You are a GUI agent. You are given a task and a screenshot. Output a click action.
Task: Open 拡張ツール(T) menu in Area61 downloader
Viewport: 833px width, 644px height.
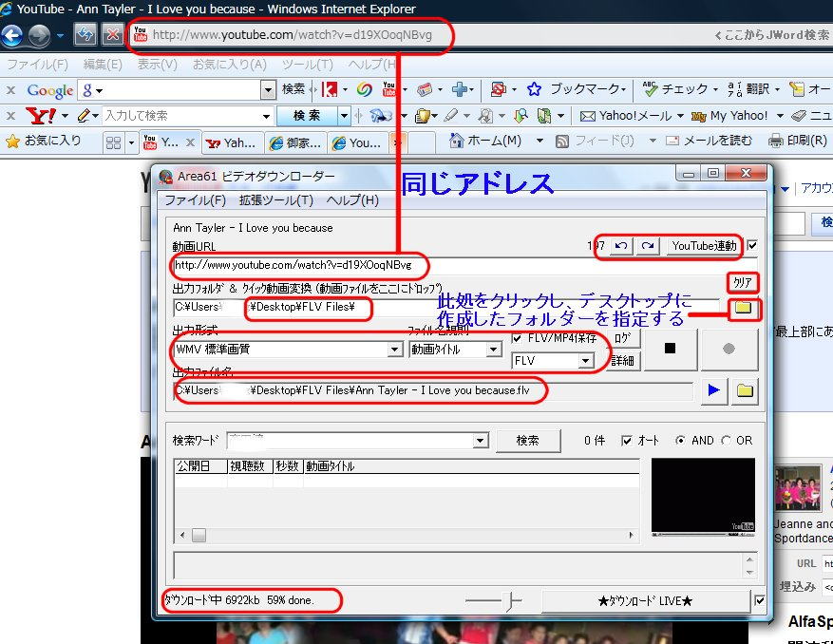tap(276, 200)
